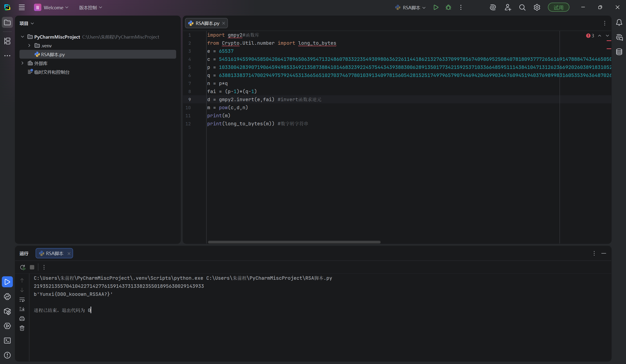
Task: Click the editor horizontal scrollbar
Action: [x=294, y=242]
